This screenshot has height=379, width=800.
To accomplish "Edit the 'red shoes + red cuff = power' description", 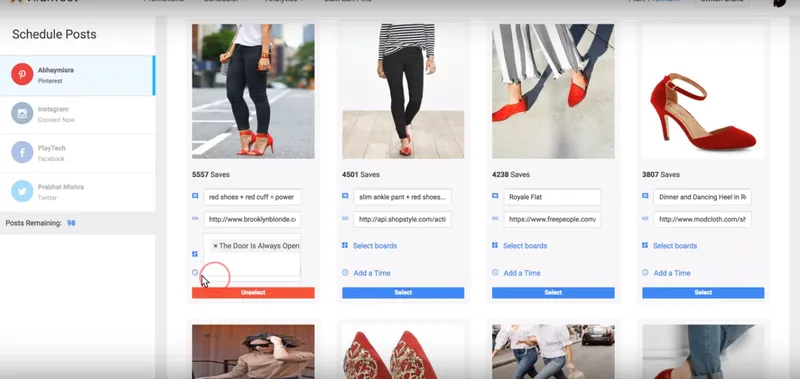I will [252, 197].
